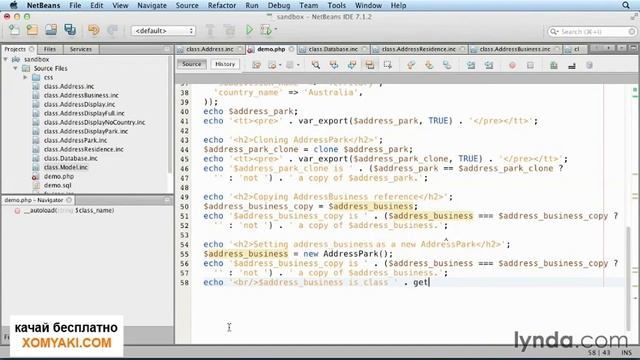The height and width of the screenshot is (360, 640).
Task: Click line number 58 in the gutter
Action: pyautogui.click(x=184, y=282)
